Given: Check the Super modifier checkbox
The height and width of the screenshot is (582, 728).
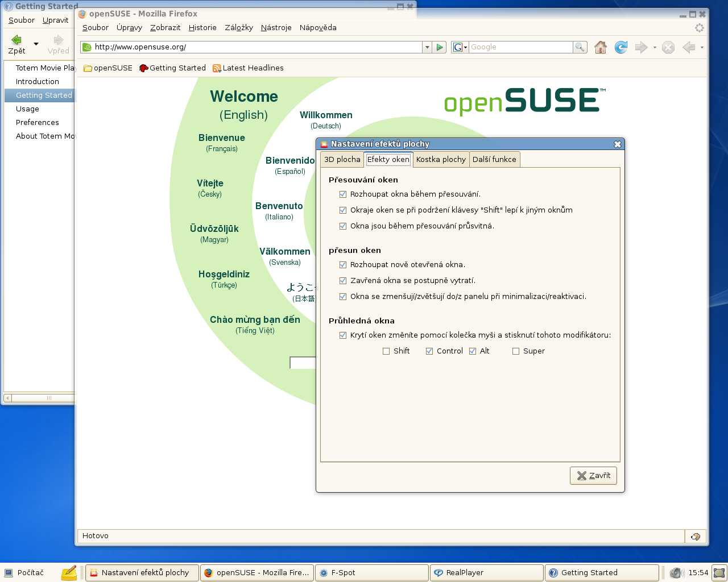Looking at the screenshot, I should tap(516, 351).
